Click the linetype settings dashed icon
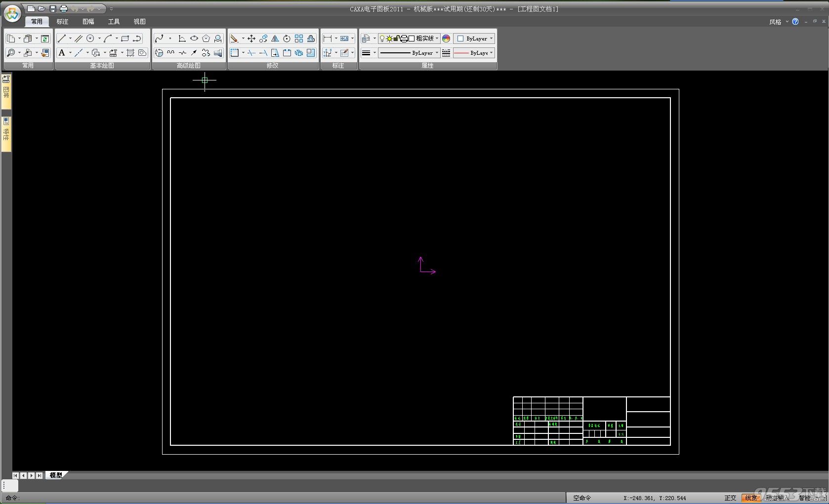Screen dimensions: 829x504 tap(446, 53)
